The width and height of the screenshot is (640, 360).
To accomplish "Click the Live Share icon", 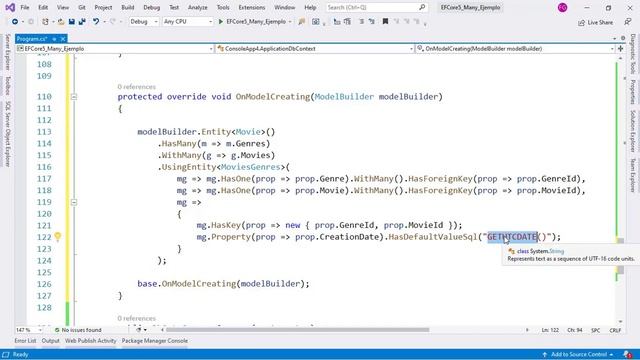I will pyautogui.click(x=581, y=23).
